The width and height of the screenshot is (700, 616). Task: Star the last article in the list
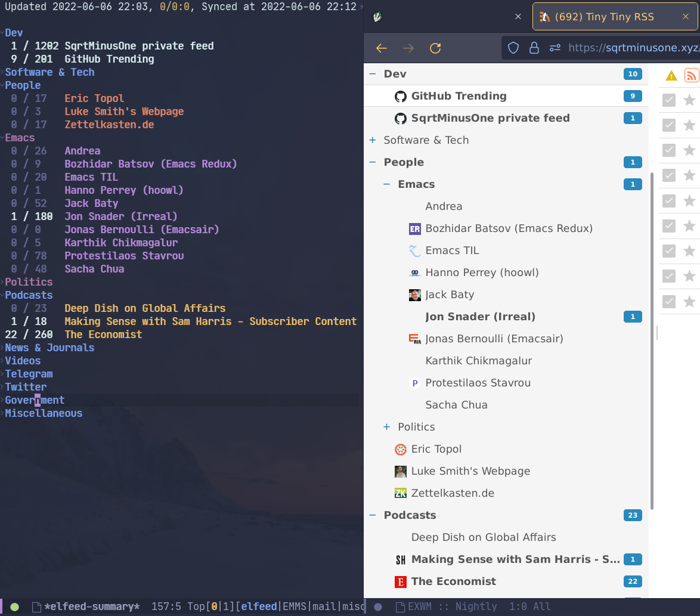tap(689, 301)
